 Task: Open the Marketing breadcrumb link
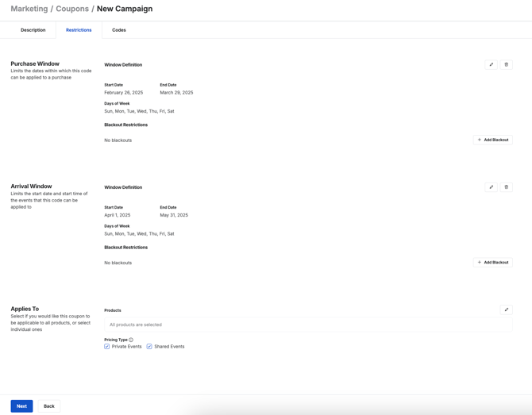(29, 9)
